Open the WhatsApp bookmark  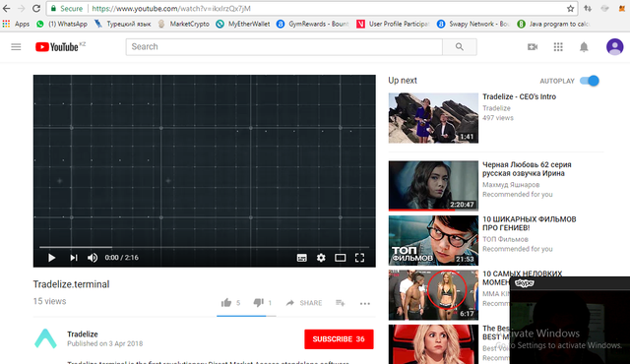(62, 24)
